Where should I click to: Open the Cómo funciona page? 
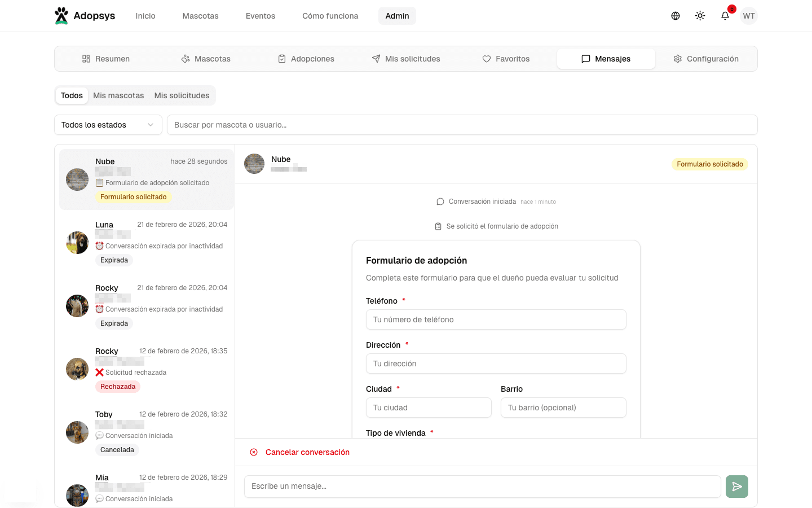pyautogui.click(x=330, y=16)
